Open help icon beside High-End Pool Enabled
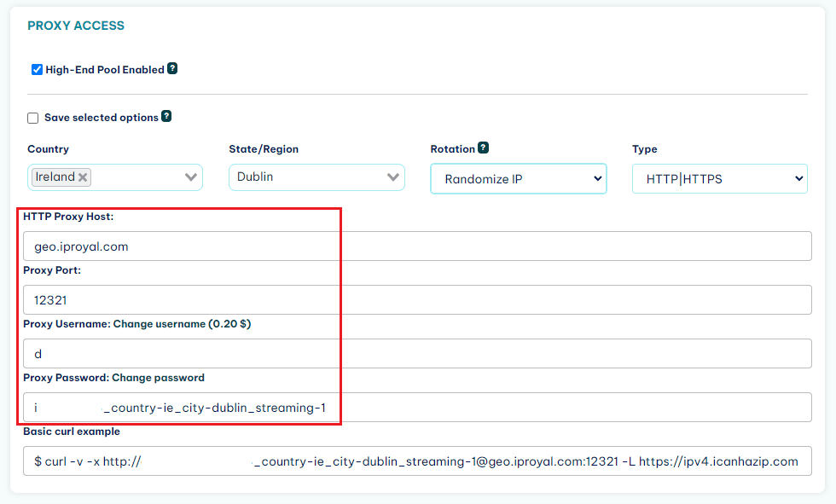Image resolution: width=836 pixels, height=504 pixels. click(x=172, y=68)
